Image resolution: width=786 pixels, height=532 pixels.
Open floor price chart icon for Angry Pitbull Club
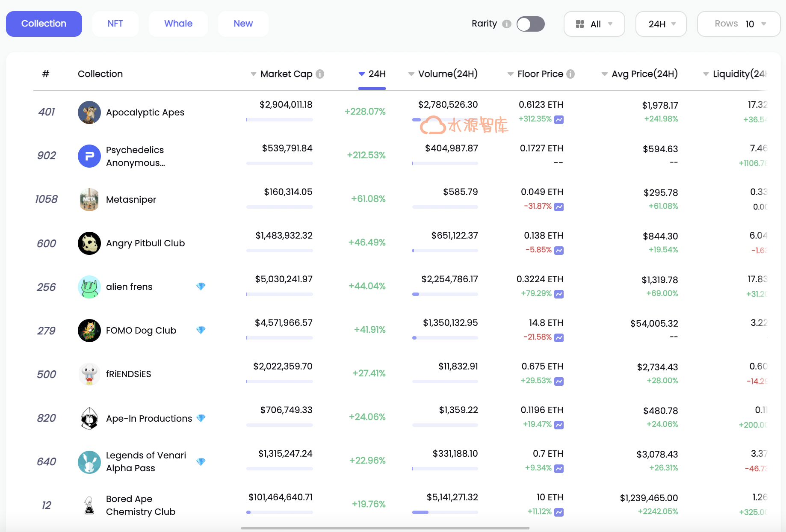click(x=559, y=251)
